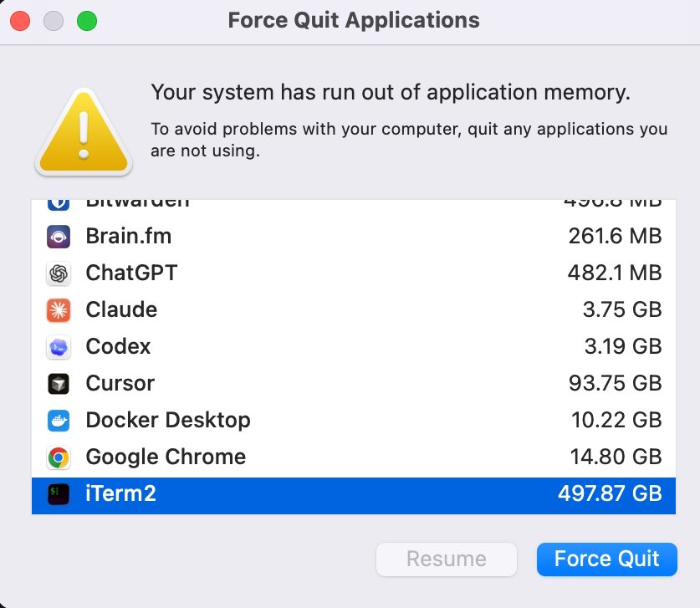Click the greyed-out Resume button
This screenshot has height=608, width=700.
(447, 559)
